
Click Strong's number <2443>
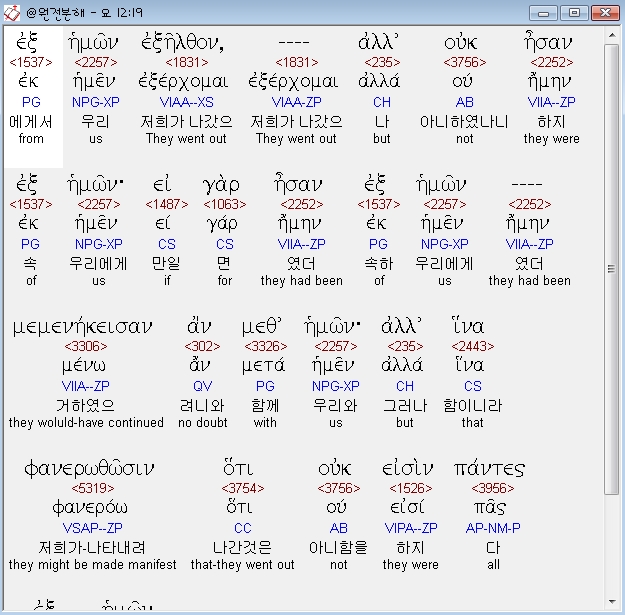[x=473, y=346]
